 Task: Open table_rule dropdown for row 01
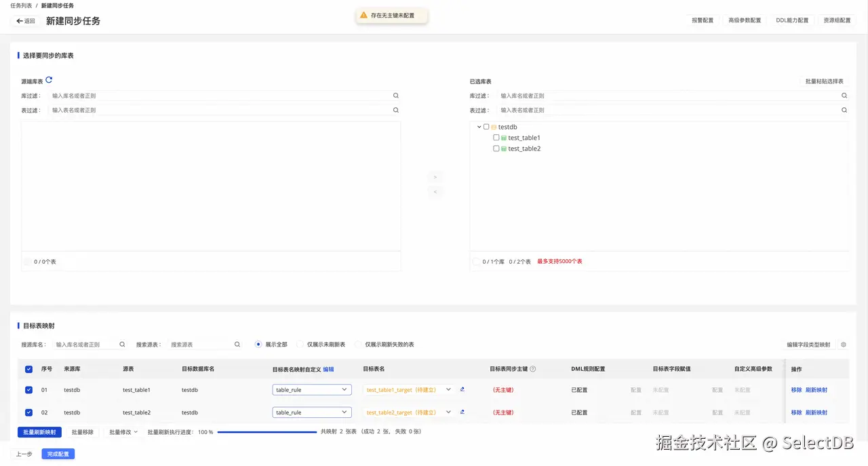[312, 390]
